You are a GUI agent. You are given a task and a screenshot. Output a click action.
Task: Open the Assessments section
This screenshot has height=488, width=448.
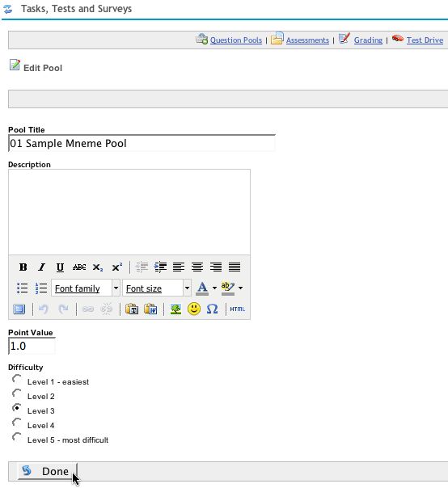coord(307,40)
